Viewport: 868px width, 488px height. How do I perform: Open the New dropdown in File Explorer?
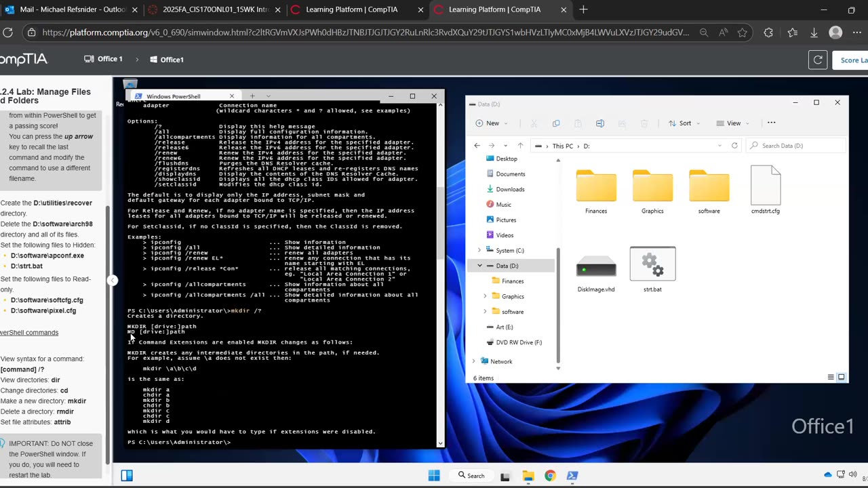pos(492,123)
